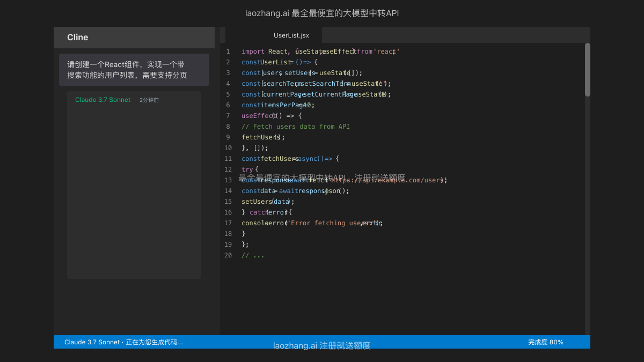Click line number 1 in the gutter
This screenshot has width=644, height=362.
228,51
